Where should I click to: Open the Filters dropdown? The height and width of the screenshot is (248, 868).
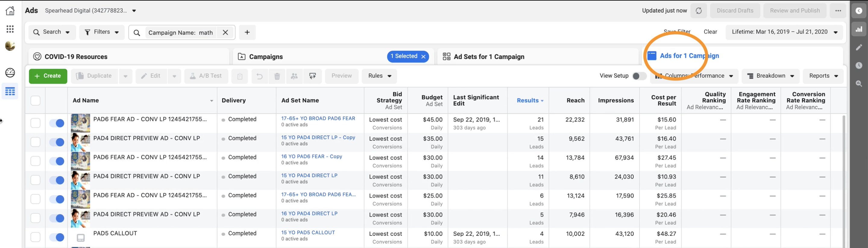102,32
